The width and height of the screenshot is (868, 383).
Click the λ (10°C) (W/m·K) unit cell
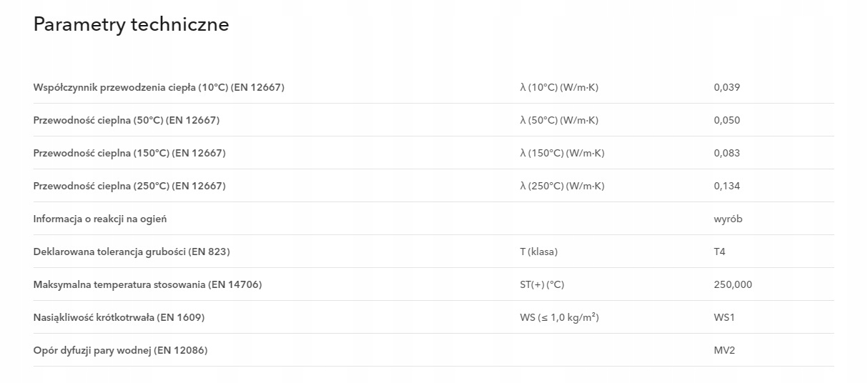[x=559, y=87]
